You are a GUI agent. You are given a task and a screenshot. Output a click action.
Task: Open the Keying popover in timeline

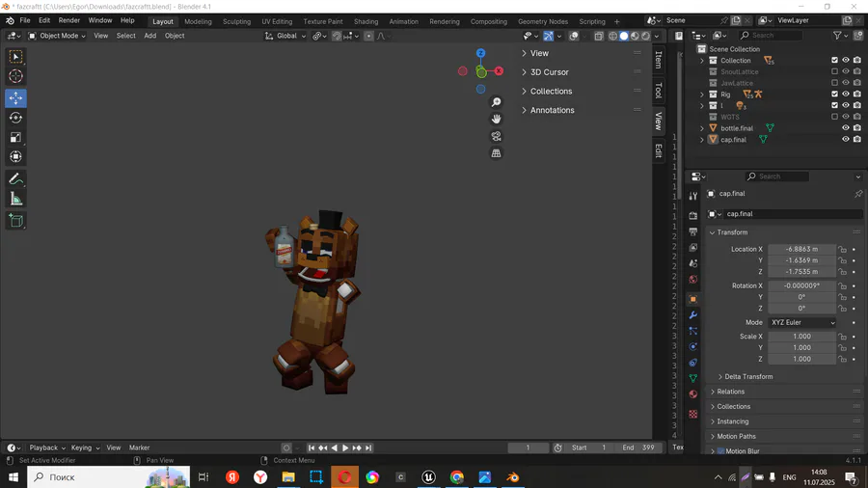[85, 447]
